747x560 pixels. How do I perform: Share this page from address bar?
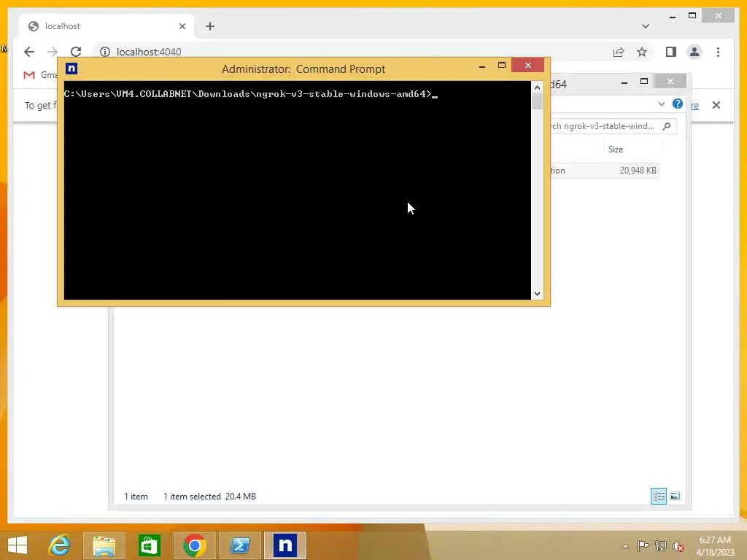pyautogui.click(x=619, y=52)
